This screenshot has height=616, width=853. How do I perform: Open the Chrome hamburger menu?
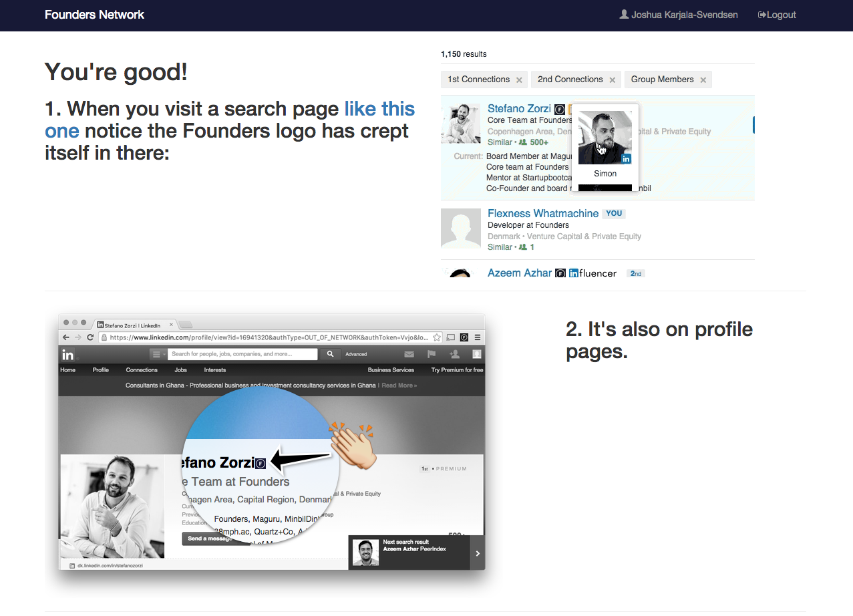(x=477, y=337)
